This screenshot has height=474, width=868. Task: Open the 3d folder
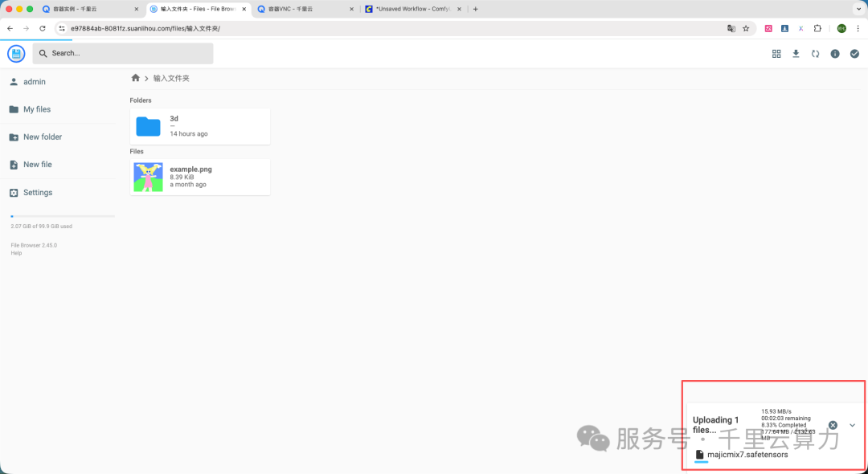[x=200, y=126]
